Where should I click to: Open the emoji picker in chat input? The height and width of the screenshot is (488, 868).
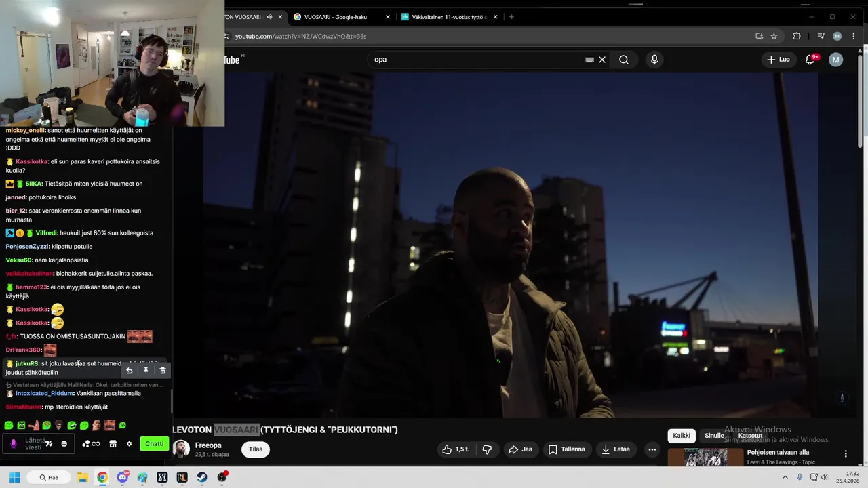click(64, 444)
